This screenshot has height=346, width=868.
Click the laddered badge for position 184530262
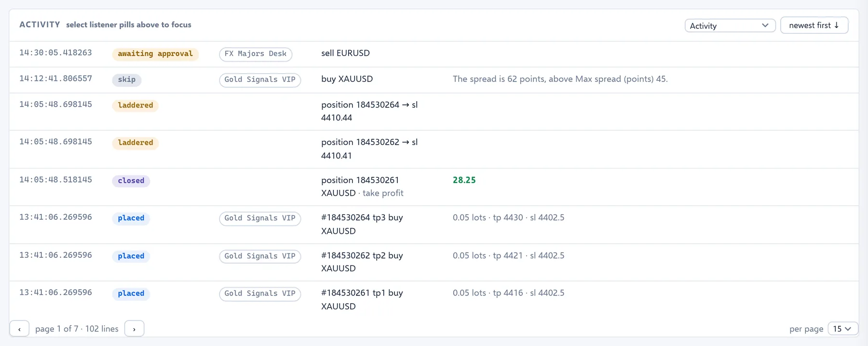tap(136, 143)
